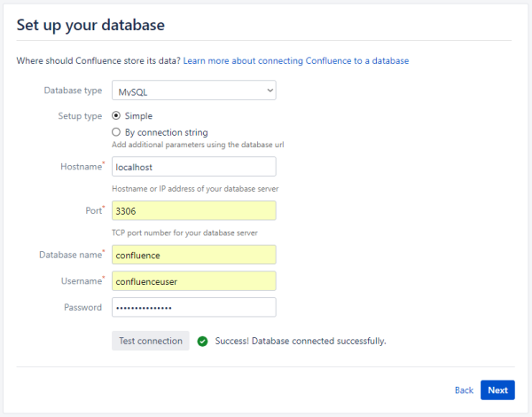Click the Hostname label text

point(80,167)
